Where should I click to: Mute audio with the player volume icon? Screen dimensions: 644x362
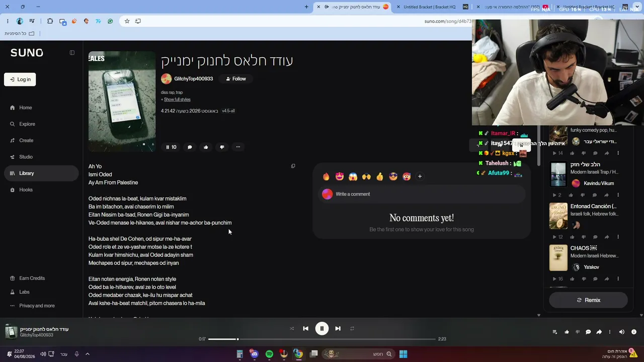622,332
